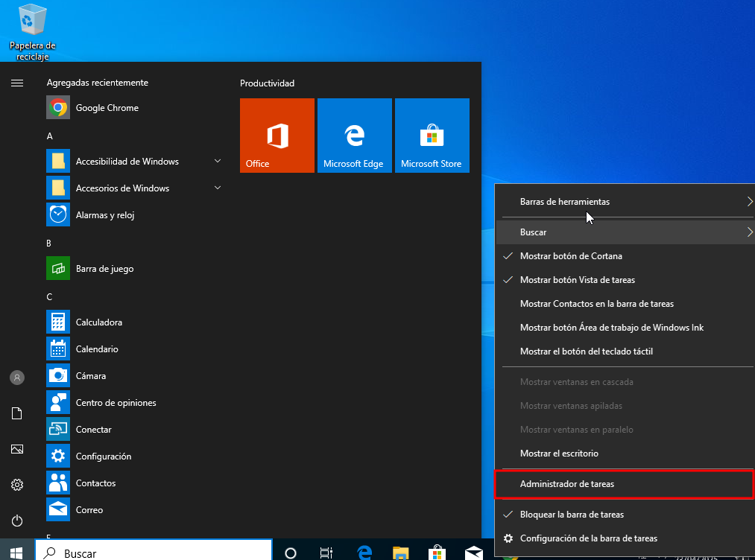Expand the Start hamburger menu
The height and width of the screenshot is (560, 755).
[17, 83]
